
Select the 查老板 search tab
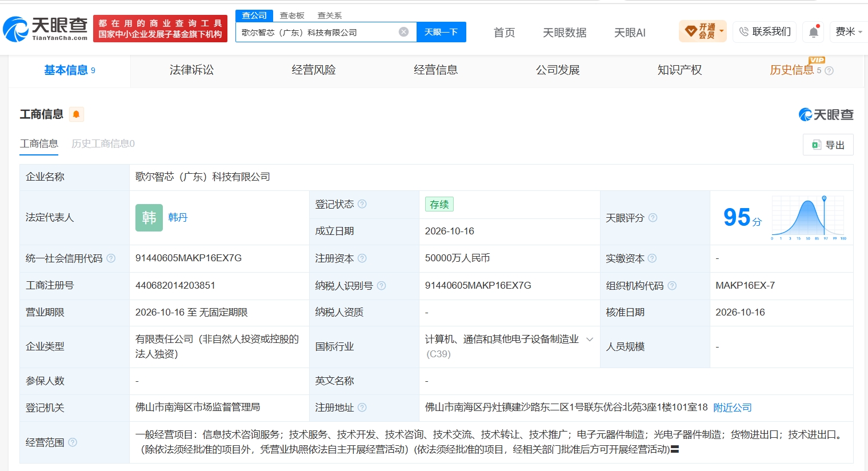point(292,15)
